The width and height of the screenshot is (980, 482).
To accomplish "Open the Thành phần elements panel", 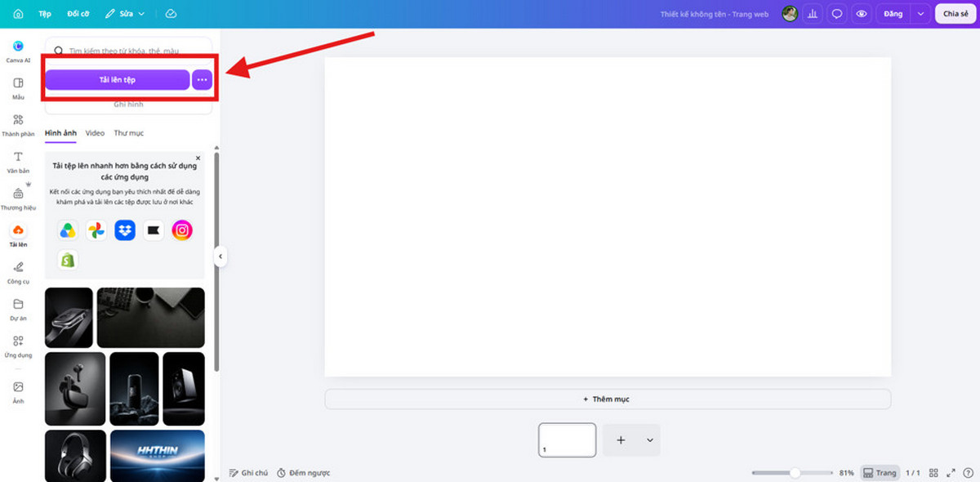I will (x=18, y=125).
